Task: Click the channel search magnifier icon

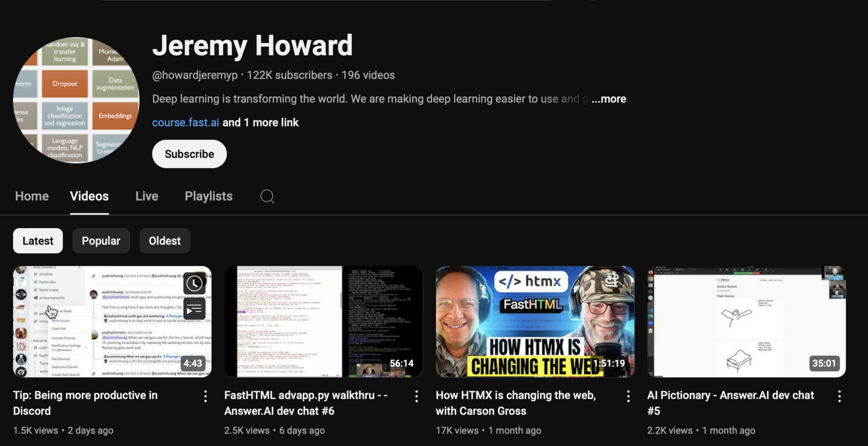Action: (x=267, y=196)
